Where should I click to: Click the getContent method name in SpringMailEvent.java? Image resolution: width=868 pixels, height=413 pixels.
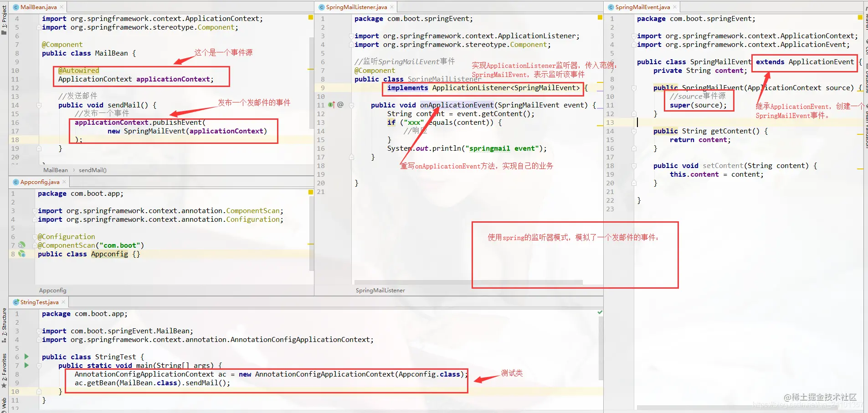click(731, 131)
